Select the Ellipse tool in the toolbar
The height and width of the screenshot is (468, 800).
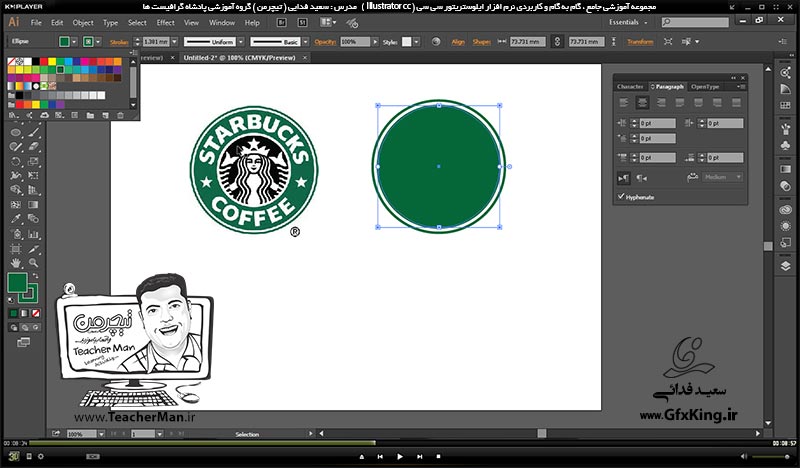pyautogui.click(x=16, y=133)
